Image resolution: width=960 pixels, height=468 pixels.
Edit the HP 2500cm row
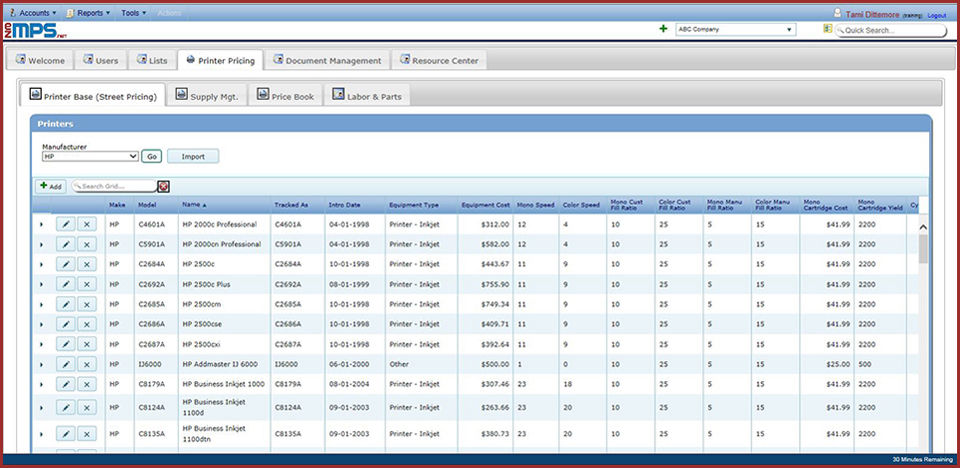[66, 304]
